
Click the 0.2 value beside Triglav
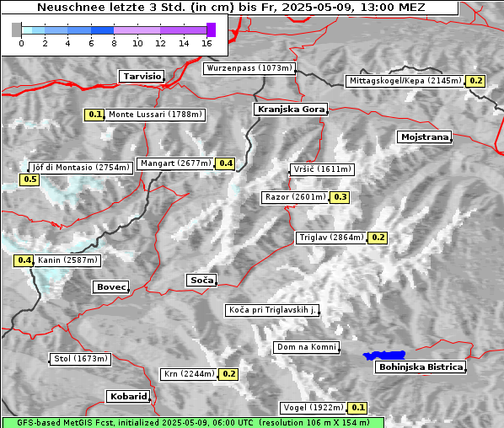click(x=378, y=238)
